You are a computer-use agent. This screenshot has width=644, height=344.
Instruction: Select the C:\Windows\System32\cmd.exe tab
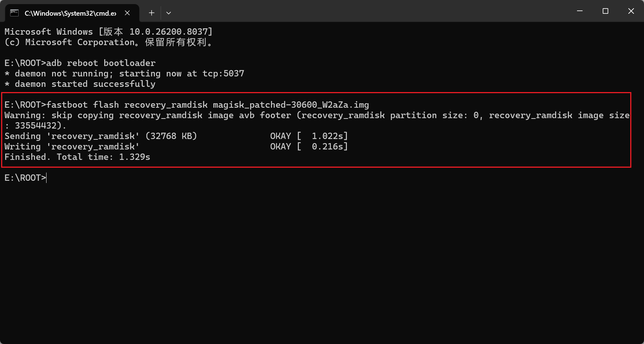pyautogui.click(x=70, y=13)
